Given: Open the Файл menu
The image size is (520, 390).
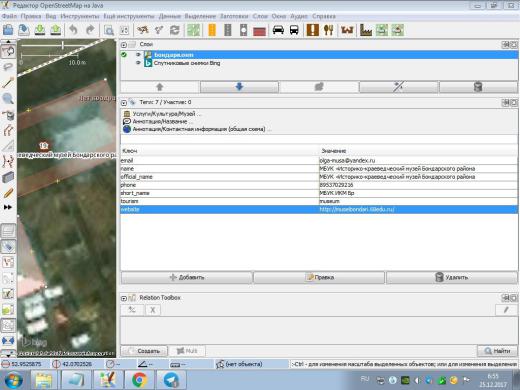Looking at the screenshot, I should tap(9, 16).
